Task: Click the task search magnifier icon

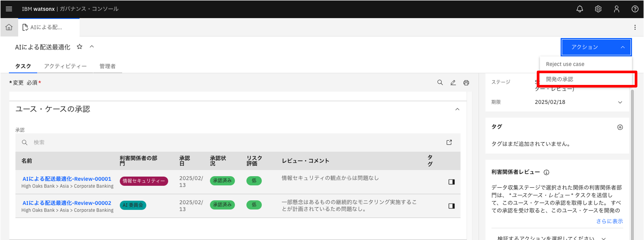Action: 440,83
